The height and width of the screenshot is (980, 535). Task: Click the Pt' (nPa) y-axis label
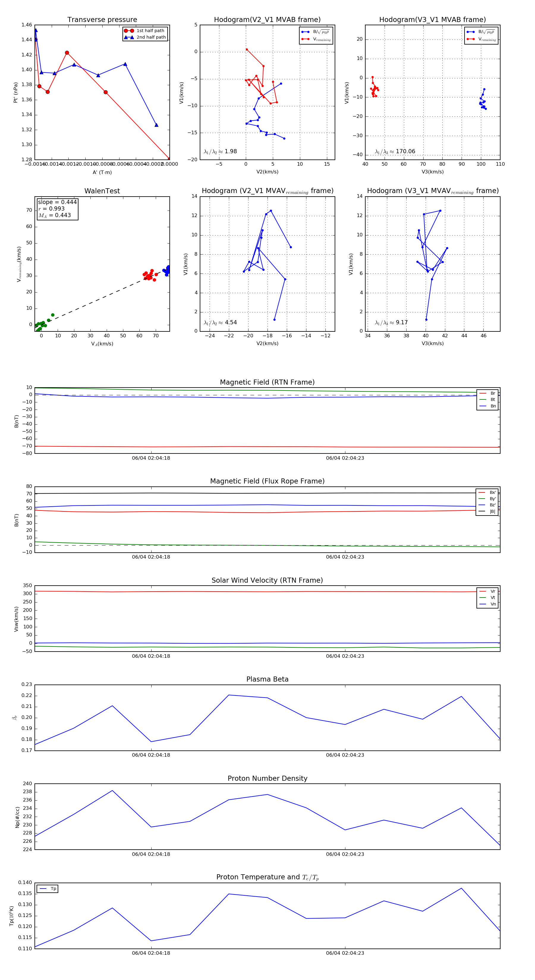pyautogui.click(x=16, y=92)
